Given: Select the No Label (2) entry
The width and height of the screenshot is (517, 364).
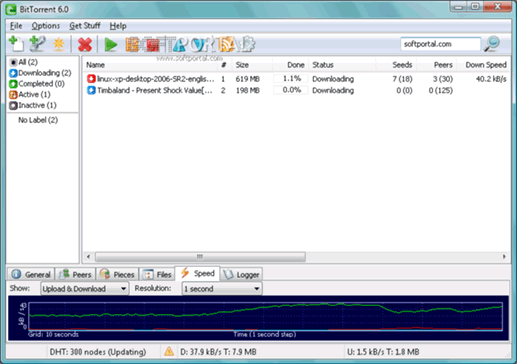Looking at the screenshot, I should point(38,120).
